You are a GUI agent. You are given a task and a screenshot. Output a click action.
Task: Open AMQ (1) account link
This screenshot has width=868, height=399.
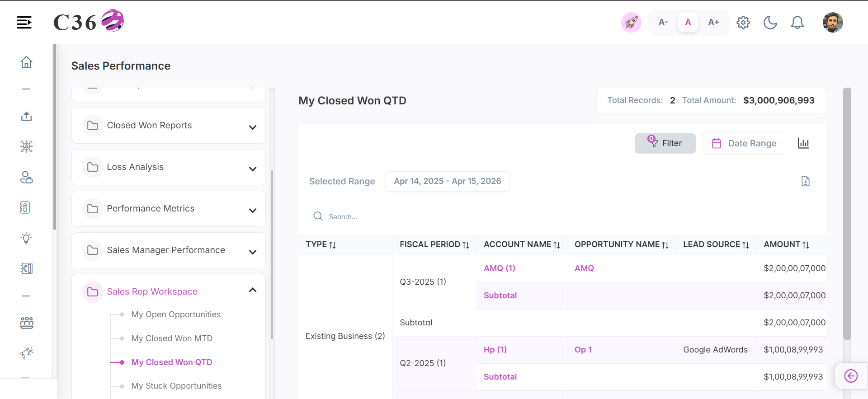(500, 268)
